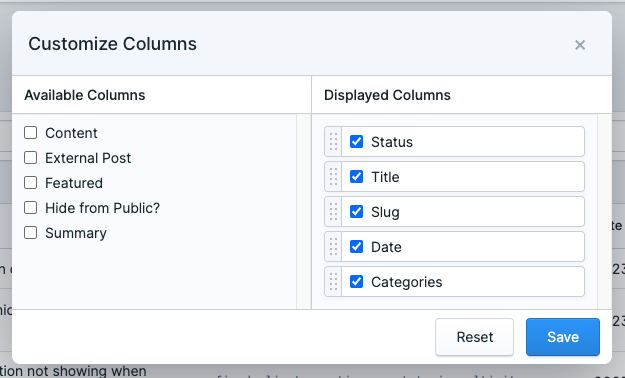Click the Customize Columns title text
This screenshot has width=625, height=378.
tap(112, 44)
